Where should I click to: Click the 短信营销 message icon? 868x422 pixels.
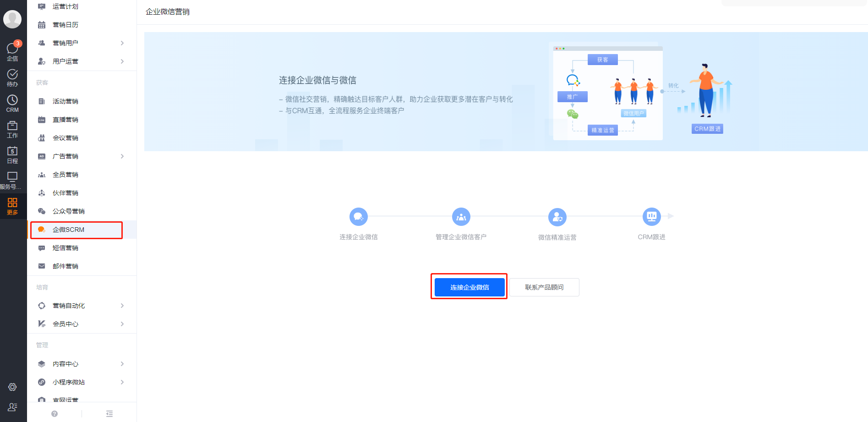click(42, 248)
